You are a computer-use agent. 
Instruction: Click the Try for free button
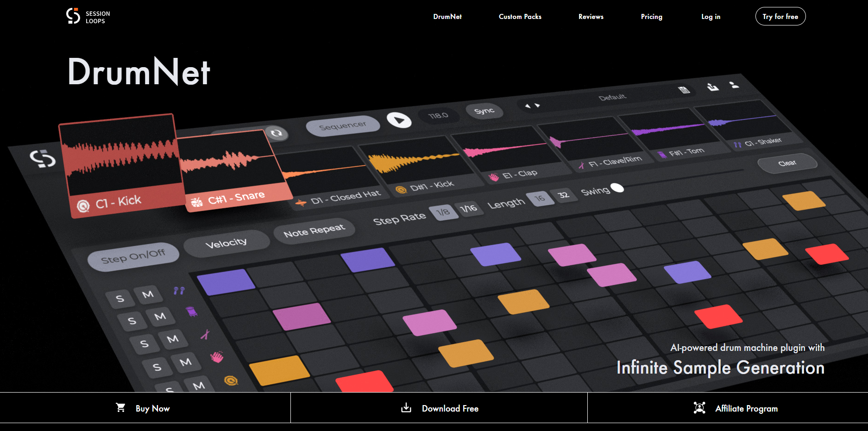tap(780, 16)
